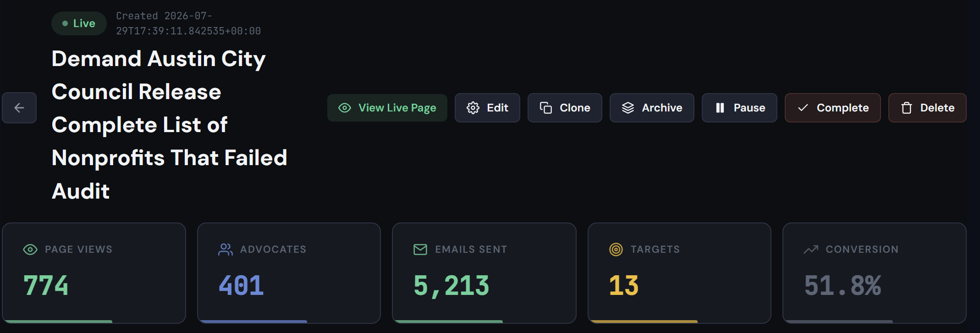Image resolution: width=980 pixels, height=333 pixels.
Task: Click the Advocates progress bar
Action: pyautogui.click(x=253, y=322)
